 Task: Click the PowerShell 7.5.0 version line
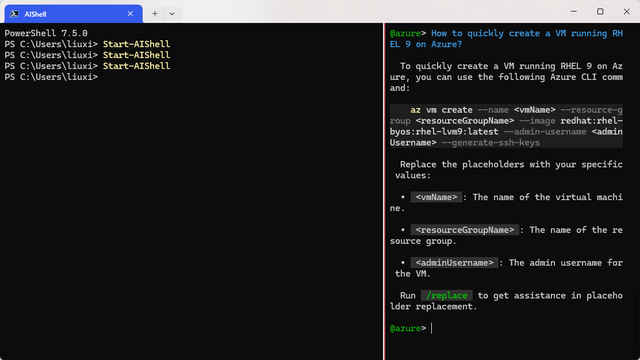(46, 33)
